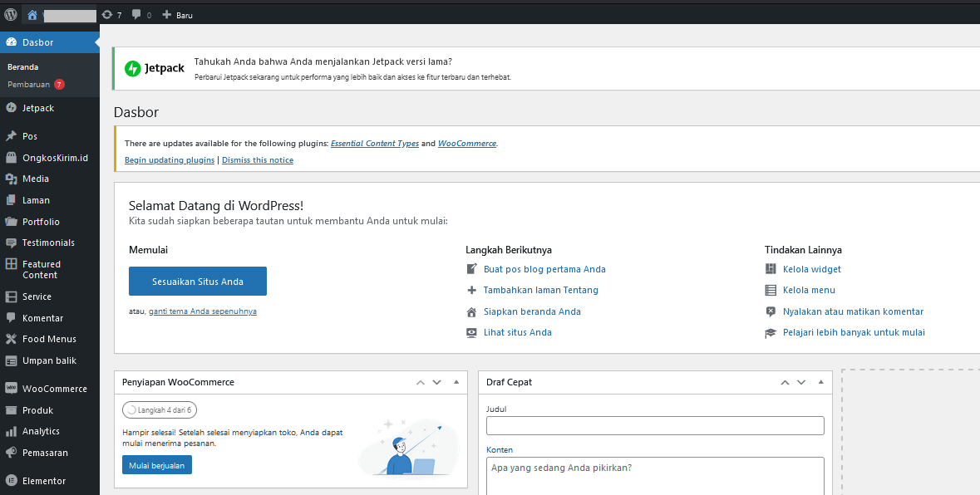Click the Judul input field

(x=655, y=426)
